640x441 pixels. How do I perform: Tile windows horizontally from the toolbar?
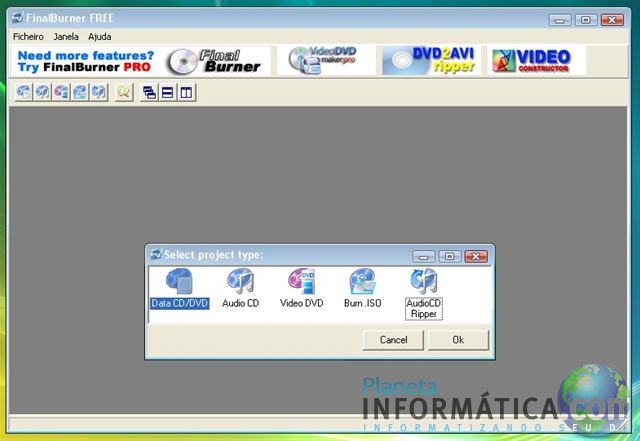coord(167,92)
